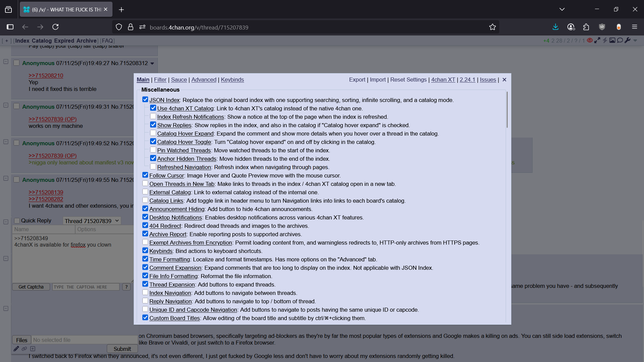This screenshot has width=644, height=362.
Task: Switch to the Filter settings tab
Action: click(x=160, y=80)
